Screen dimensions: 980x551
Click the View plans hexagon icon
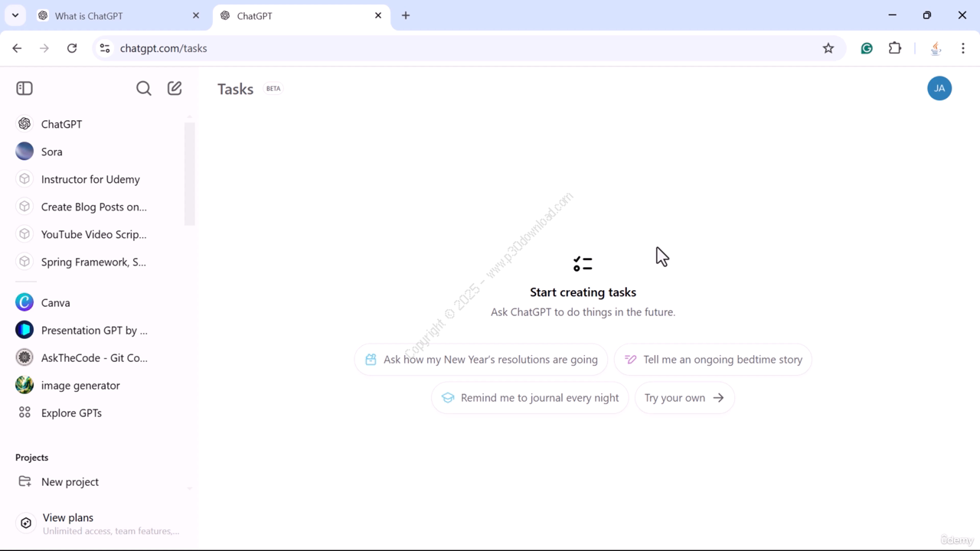(26, 523)
